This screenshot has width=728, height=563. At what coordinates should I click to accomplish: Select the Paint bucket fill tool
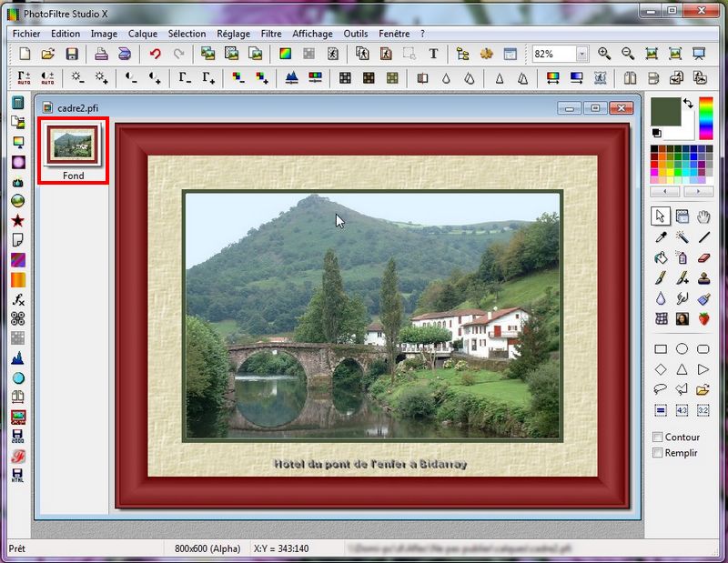pos(661,257)
